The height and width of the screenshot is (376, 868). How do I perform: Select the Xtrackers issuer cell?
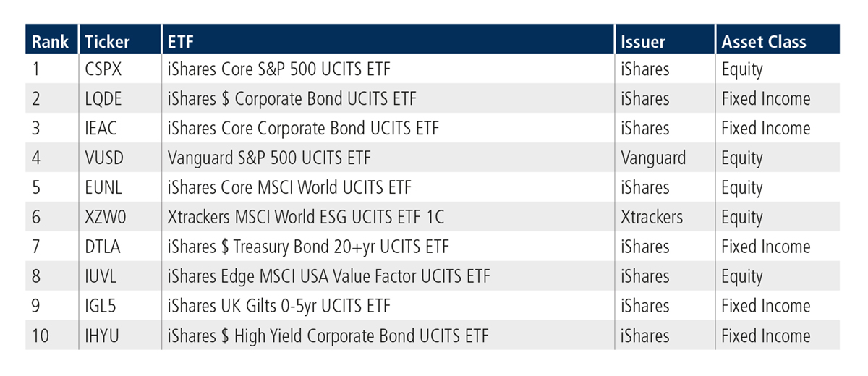click(651, 218)
